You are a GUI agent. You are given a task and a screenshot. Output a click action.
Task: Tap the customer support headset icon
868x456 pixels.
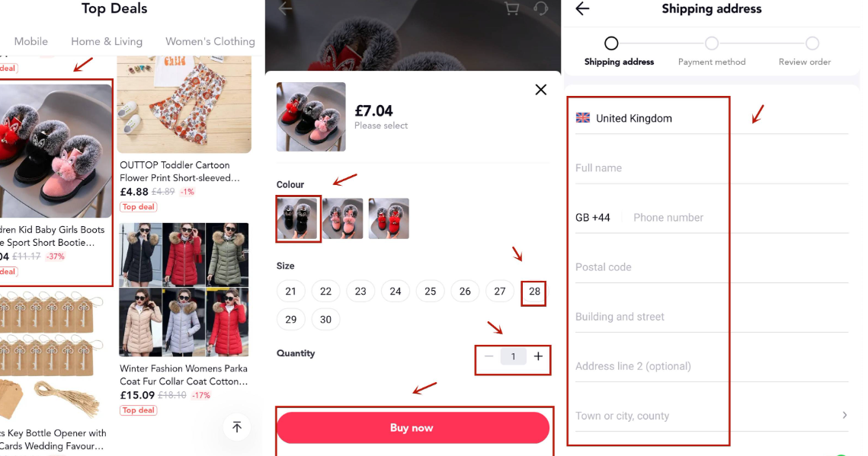[x=541, y=8]
